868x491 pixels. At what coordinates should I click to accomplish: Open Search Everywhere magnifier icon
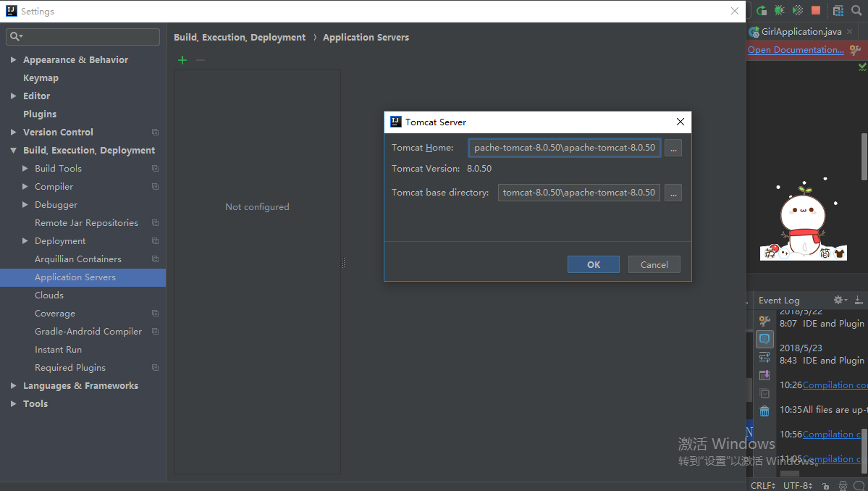856,11
